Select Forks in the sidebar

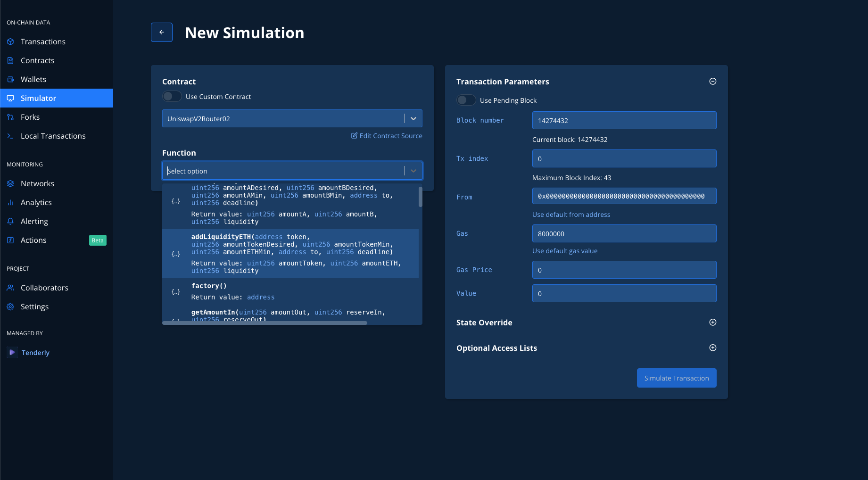click(x=57, y=117)
